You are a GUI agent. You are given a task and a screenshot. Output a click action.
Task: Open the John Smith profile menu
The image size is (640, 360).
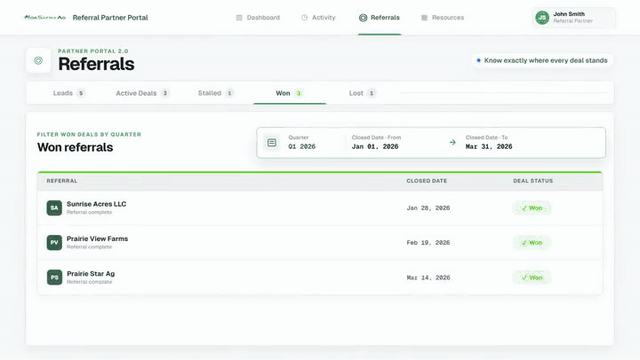[x=574, y=18]
